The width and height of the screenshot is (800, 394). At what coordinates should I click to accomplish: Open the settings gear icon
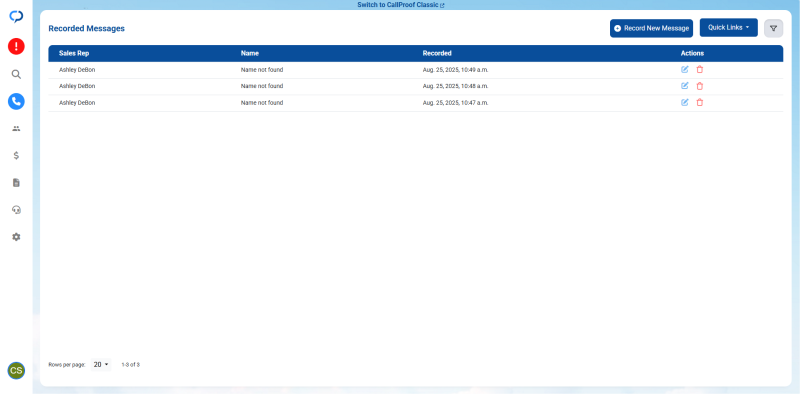tap(16, 237)
